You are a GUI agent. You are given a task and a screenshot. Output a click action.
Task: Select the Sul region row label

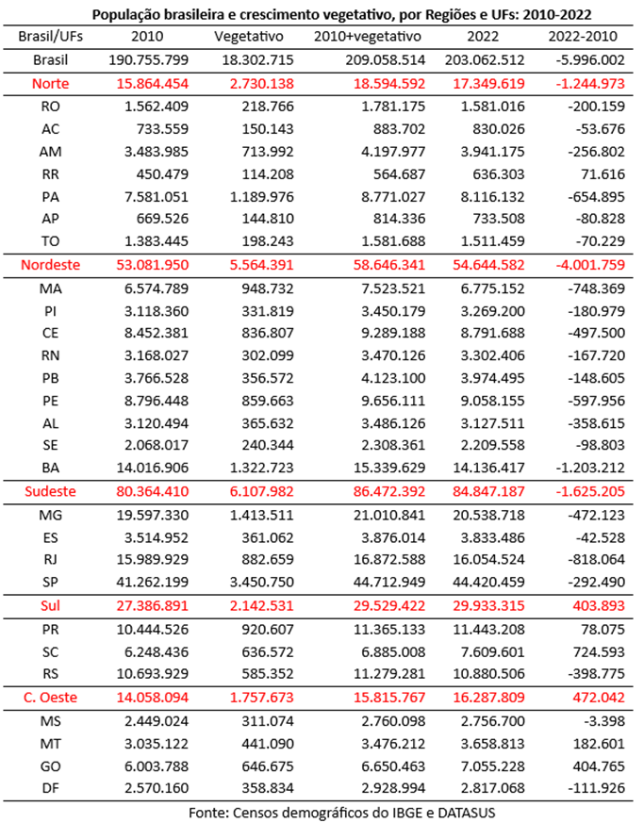pos(50,606)
